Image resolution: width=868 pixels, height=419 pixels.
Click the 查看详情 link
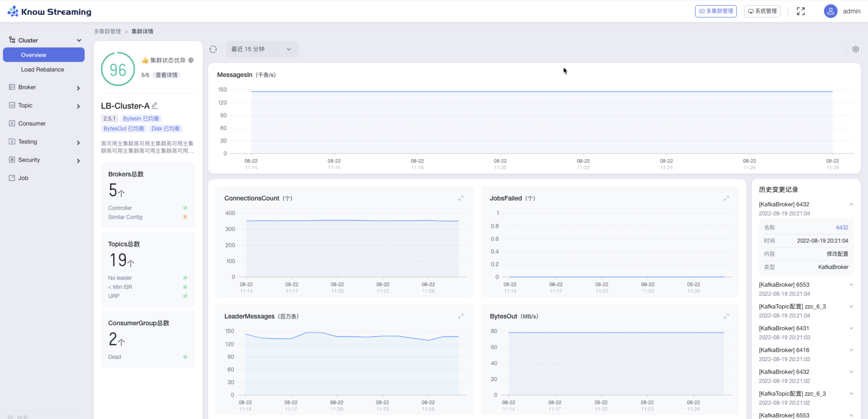tap(166, 75)
